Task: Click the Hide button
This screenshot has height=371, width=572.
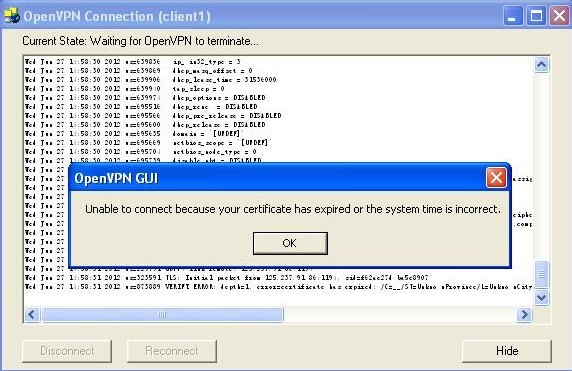Action: point(507,351)
